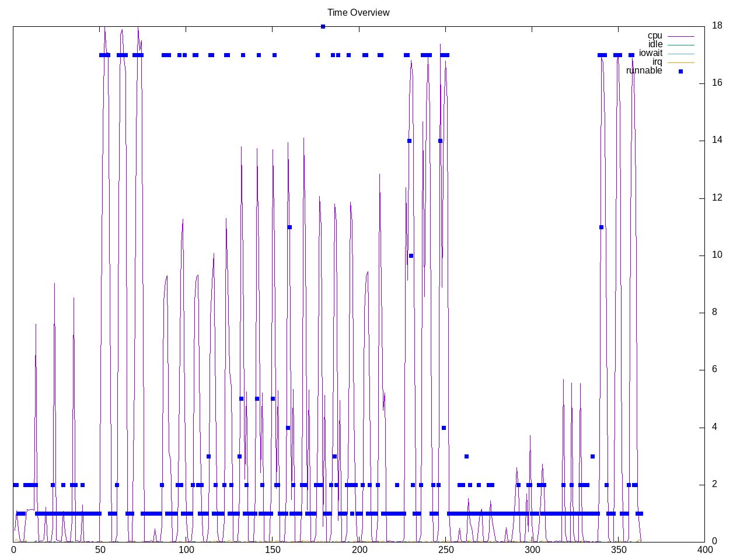Click the runnable legend label
The height and width of the screenshot is (560, 747).
pyautogui.click(x=644, y=71)
